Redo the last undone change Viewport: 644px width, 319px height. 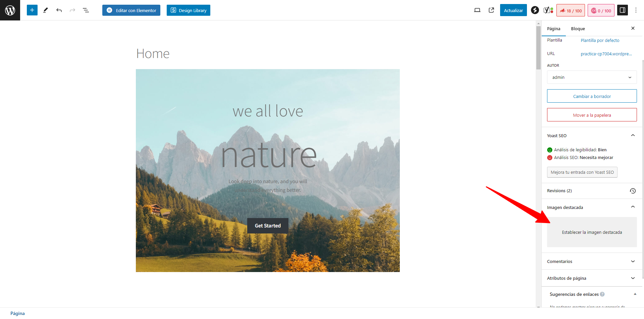point(72,10)
